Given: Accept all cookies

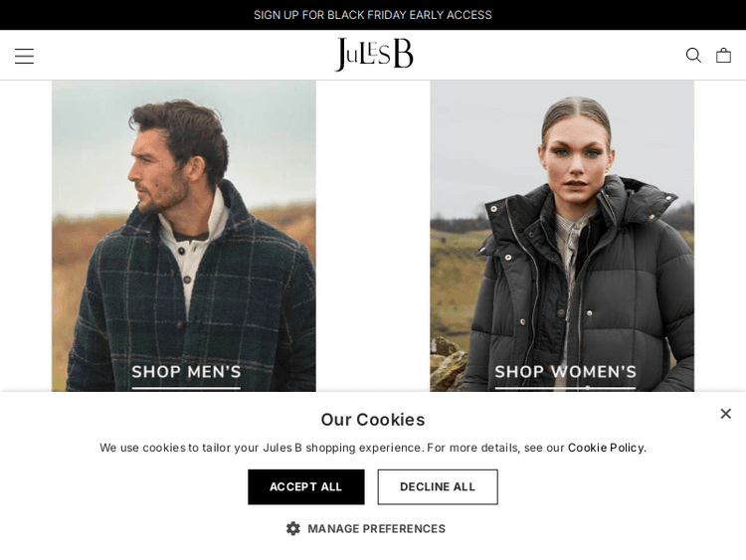Looking at the screenshot, I should [306, 486].
